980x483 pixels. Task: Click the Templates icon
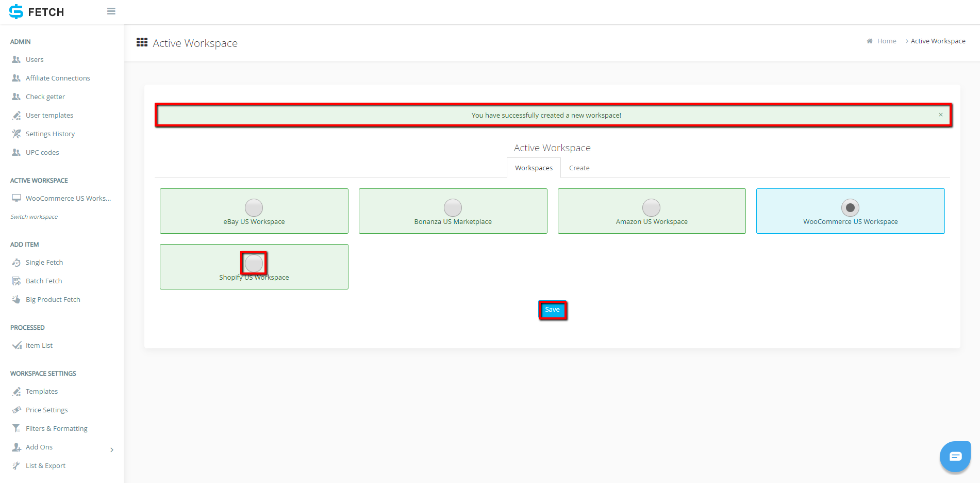[x=16, y=391]
